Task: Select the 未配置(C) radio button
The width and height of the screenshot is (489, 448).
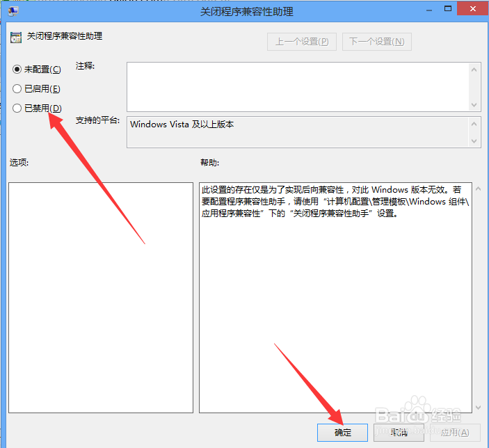Action: pos(17,70)
